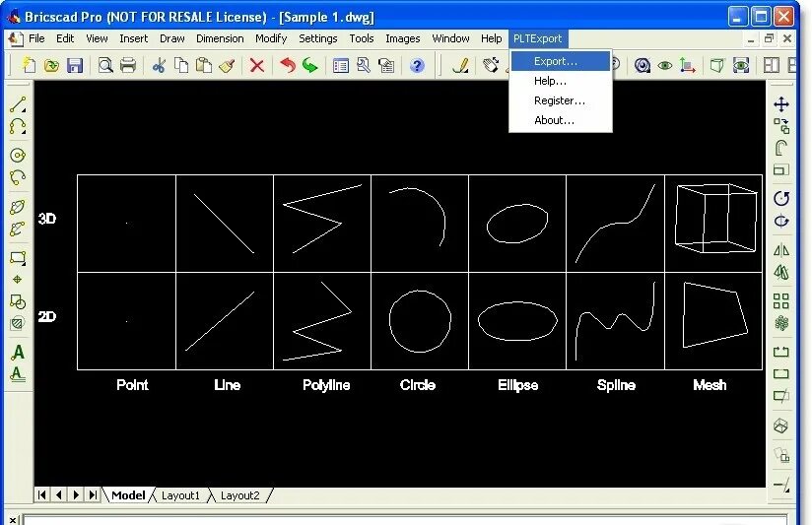Screen dimensions: 812x525
Task: Close the command bar with X
Action: pyautogui.click(x=13, y=520)
